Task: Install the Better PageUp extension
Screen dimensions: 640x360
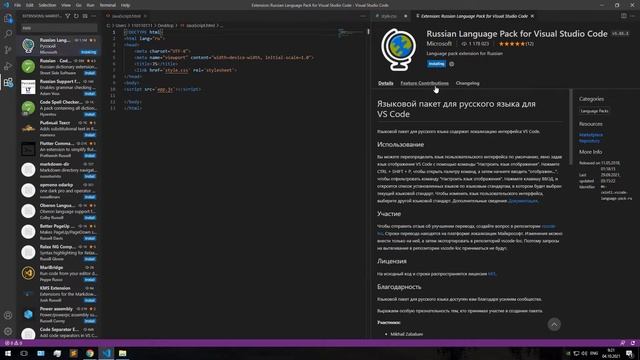Action: tap(90, 238)
